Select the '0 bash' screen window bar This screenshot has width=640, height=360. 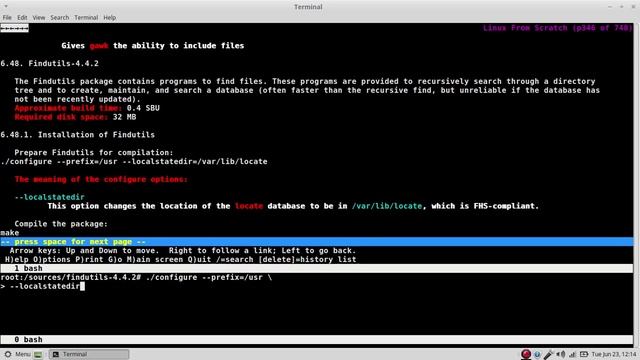point(317,340)
